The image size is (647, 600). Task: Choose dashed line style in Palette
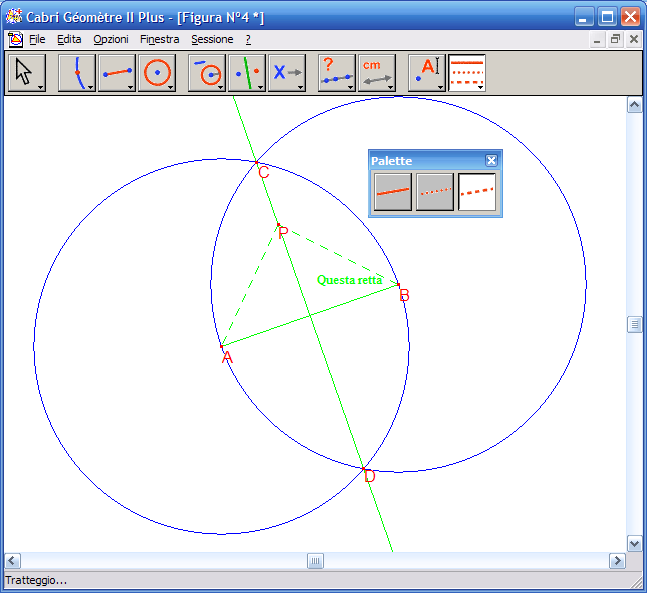[x=477, y=192]
